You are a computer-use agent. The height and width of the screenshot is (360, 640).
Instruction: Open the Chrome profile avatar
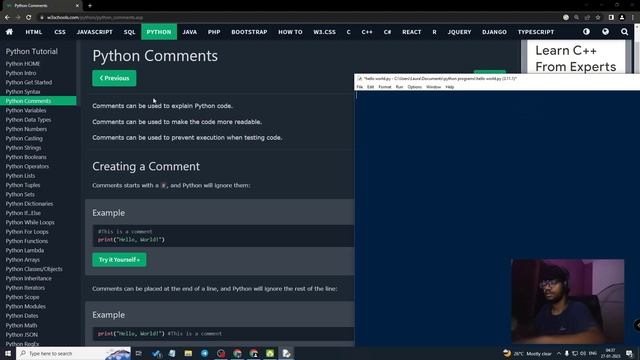[x=622, y=17]
